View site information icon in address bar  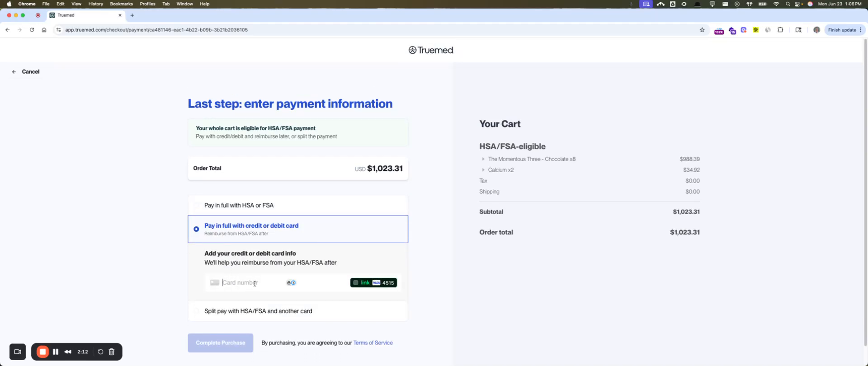tap(58, 30)
